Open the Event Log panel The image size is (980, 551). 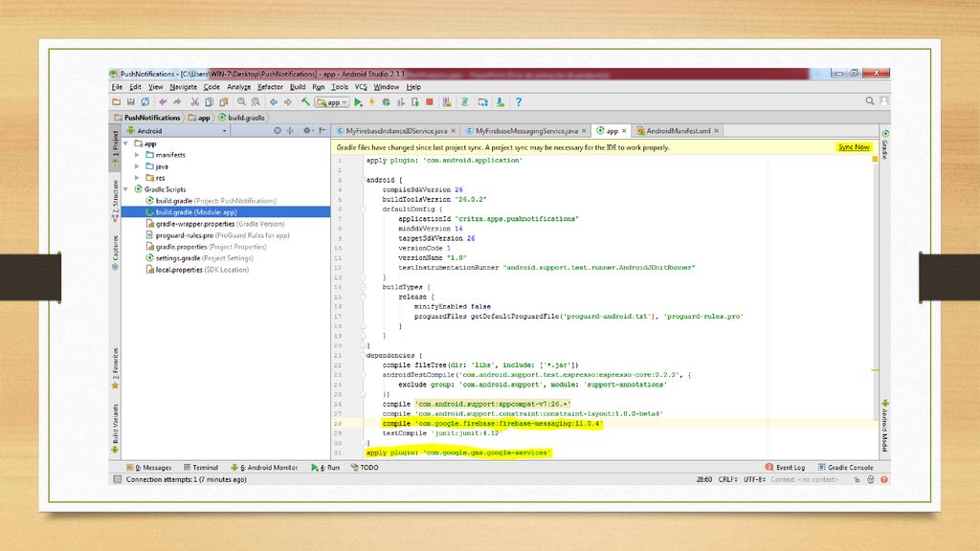click(785, 467)
